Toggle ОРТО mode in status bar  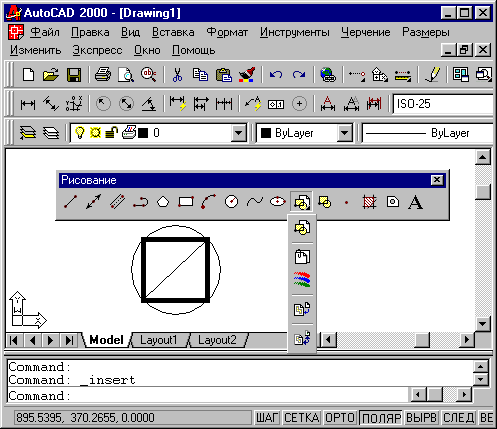pos(340,418)
